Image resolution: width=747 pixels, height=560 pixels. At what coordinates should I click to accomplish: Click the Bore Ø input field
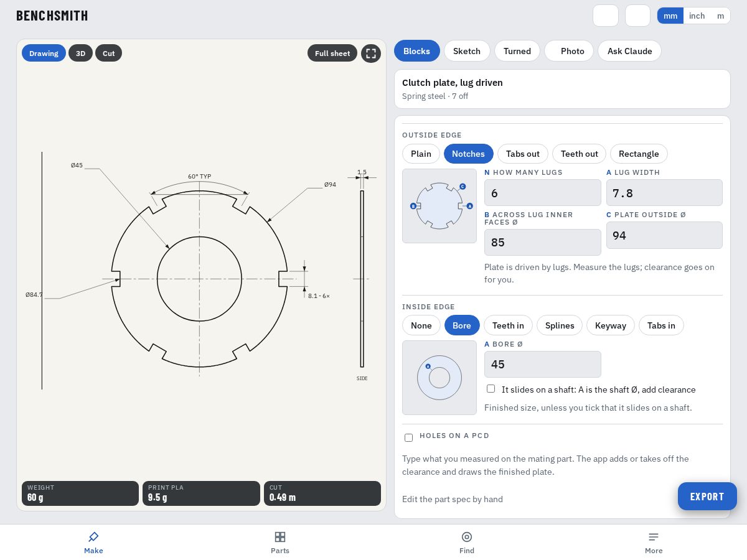[x=543, y=364]
